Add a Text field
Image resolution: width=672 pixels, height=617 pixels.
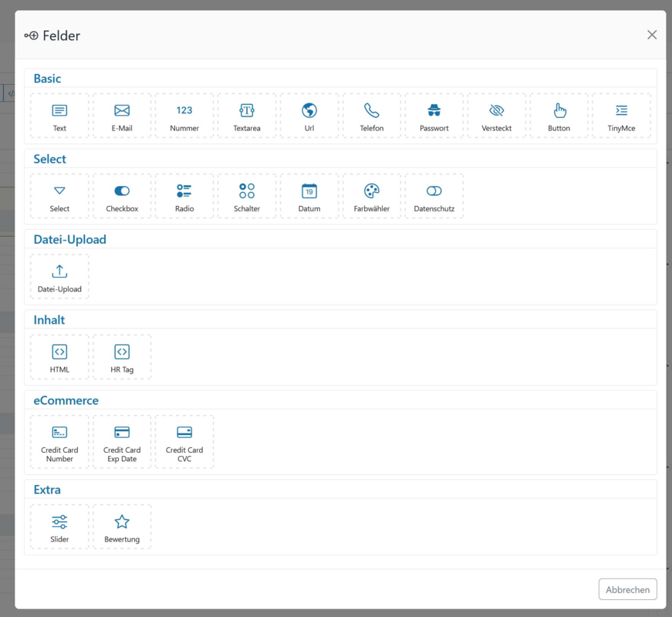(x=59, y=116)
